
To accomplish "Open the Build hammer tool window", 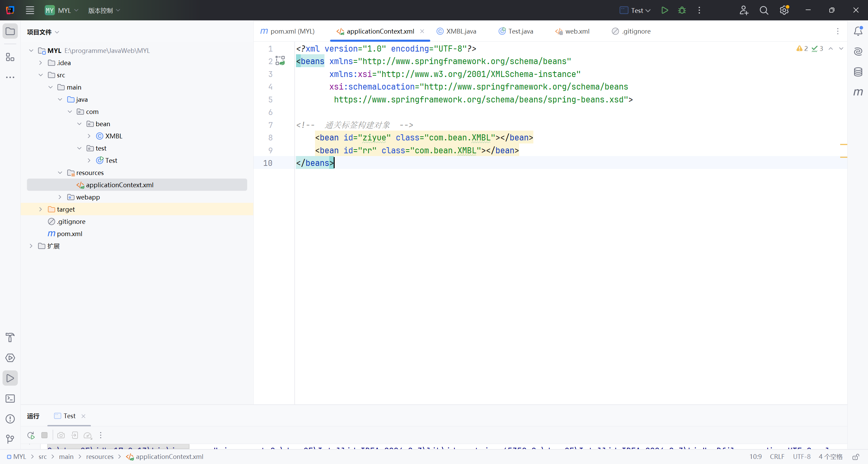I will point(10,337).
